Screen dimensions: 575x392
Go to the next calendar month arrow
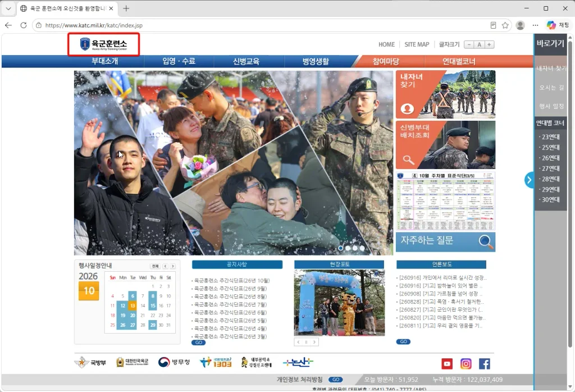173,266
